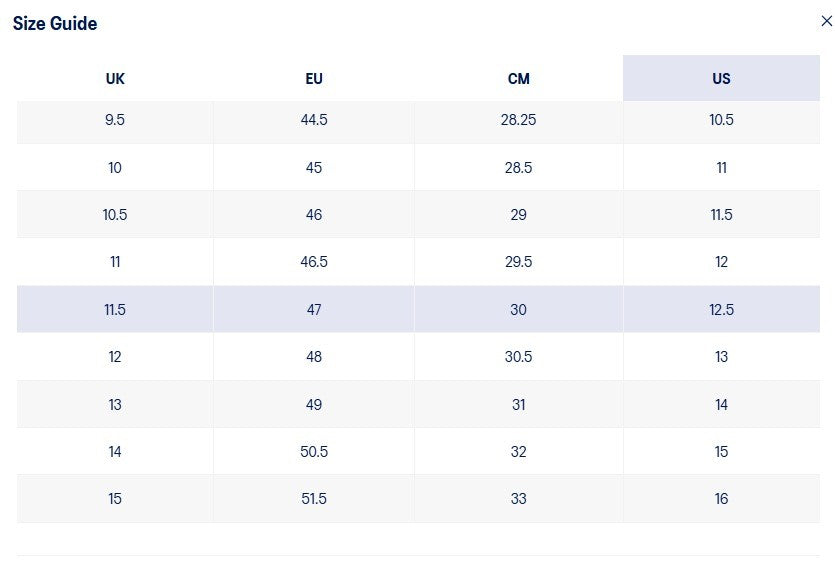Close the Size Guide dialog
Screen dimensions: 835x569
(826, 22)
